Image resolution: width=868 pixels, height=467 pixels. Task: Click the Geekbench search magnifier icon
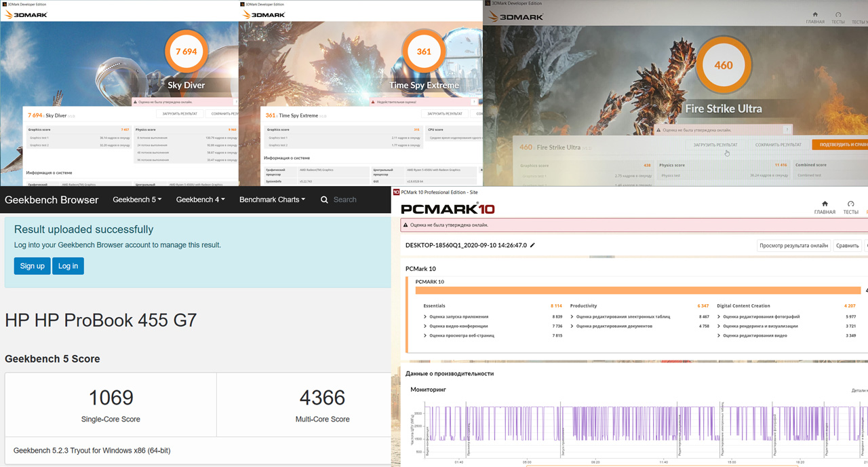click(324, 200)
